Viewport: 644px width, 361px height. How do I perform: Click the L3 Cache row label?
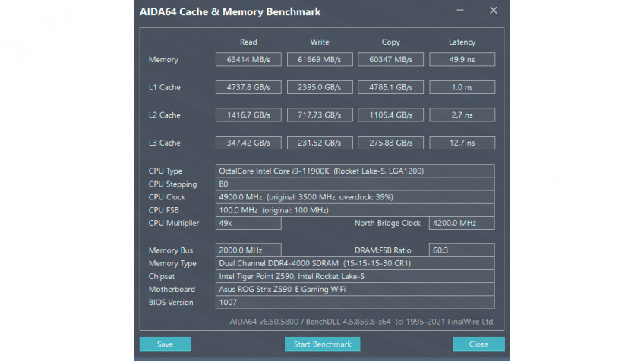click(x=164, y=143)
